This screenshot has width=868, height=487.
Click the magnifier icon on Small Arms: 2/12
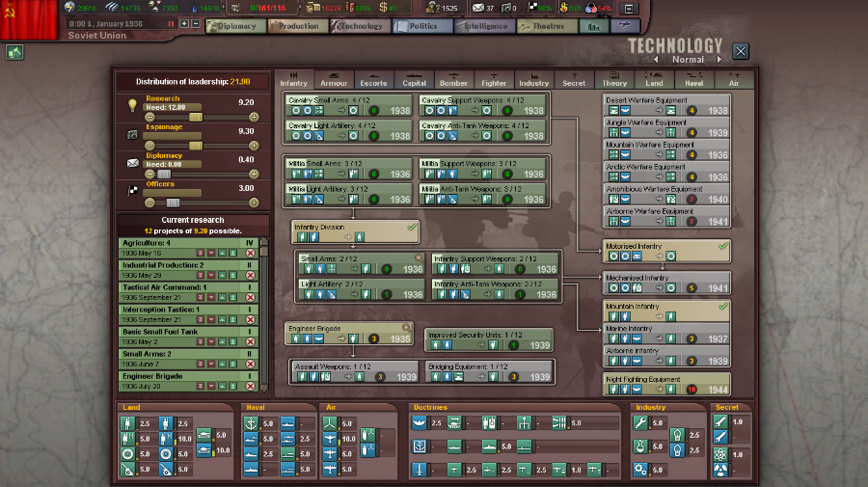point(420,257)
